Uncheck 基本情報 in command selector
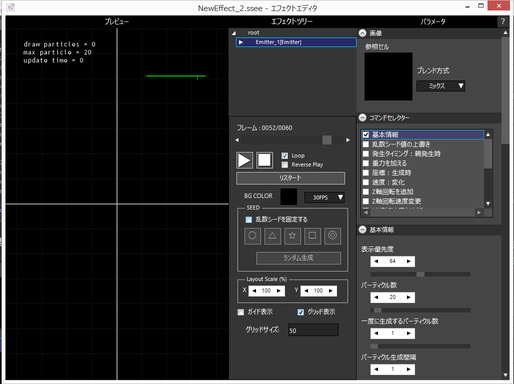The width and height of the screenshot is (514, 384). point(366,135)
